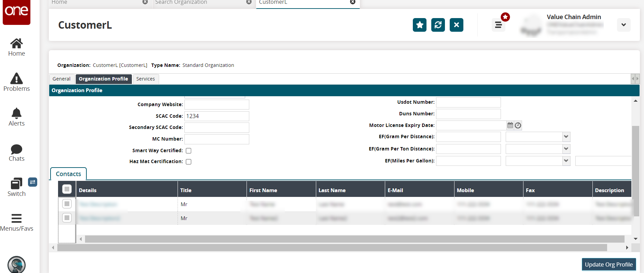The image size is (644, 273).
Task: Click the Motor License Expiry Date field
Action: 471,126
